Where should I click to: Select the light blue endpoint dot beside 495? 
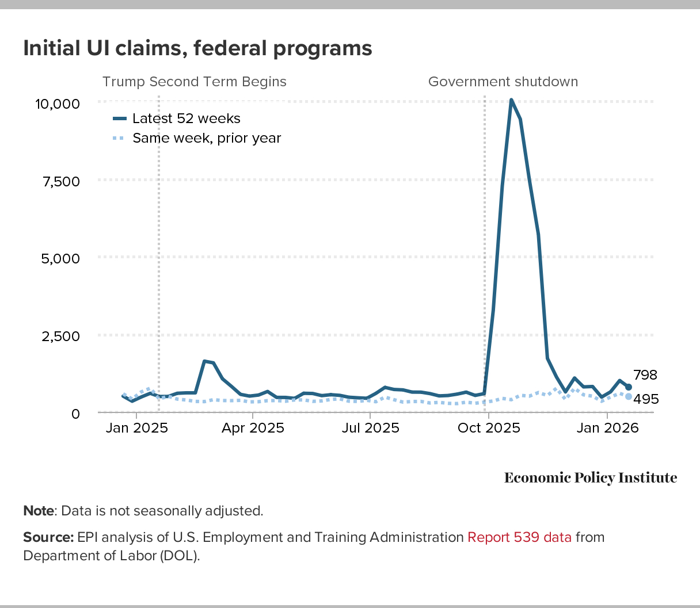(x=628, y=397)
